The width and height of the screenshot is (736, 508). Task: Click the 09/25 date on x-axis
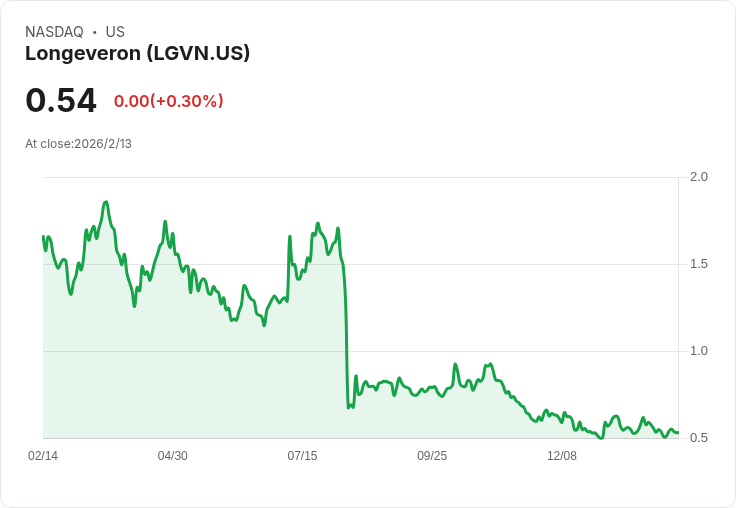pos(432,456)
